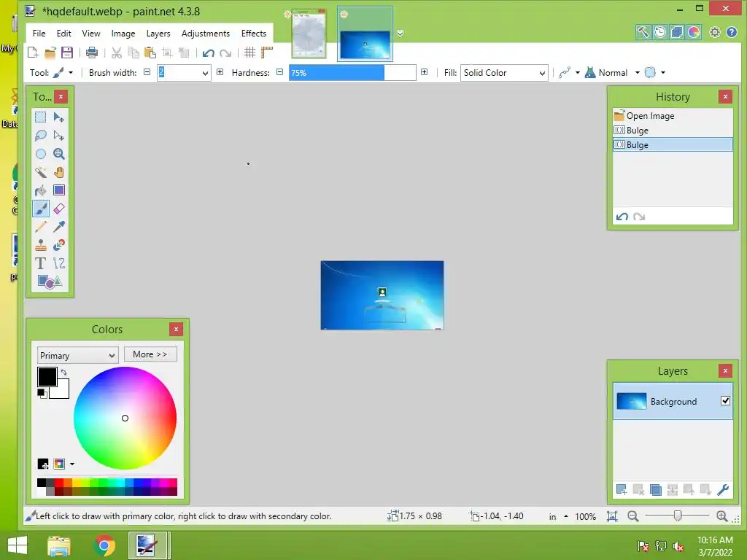
Task: Select the Pencil tool
Action: point(41,227)
